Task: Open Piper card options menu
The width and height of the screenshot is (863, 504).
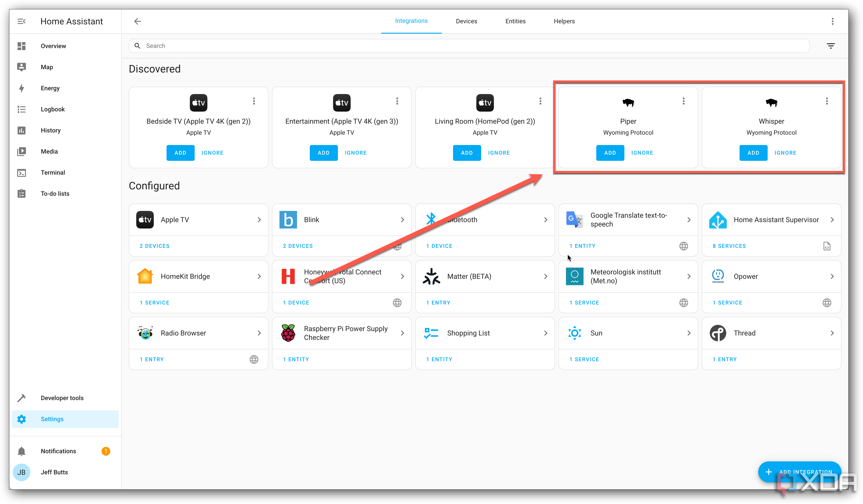Action: coord(683,101)
